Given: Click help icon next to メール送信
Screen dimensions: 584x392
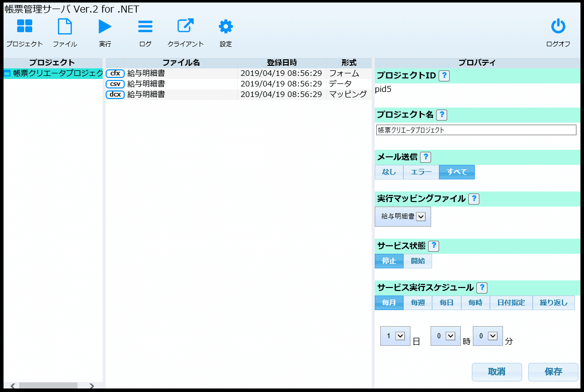Looking at the screenshot, I should (426, 157).
